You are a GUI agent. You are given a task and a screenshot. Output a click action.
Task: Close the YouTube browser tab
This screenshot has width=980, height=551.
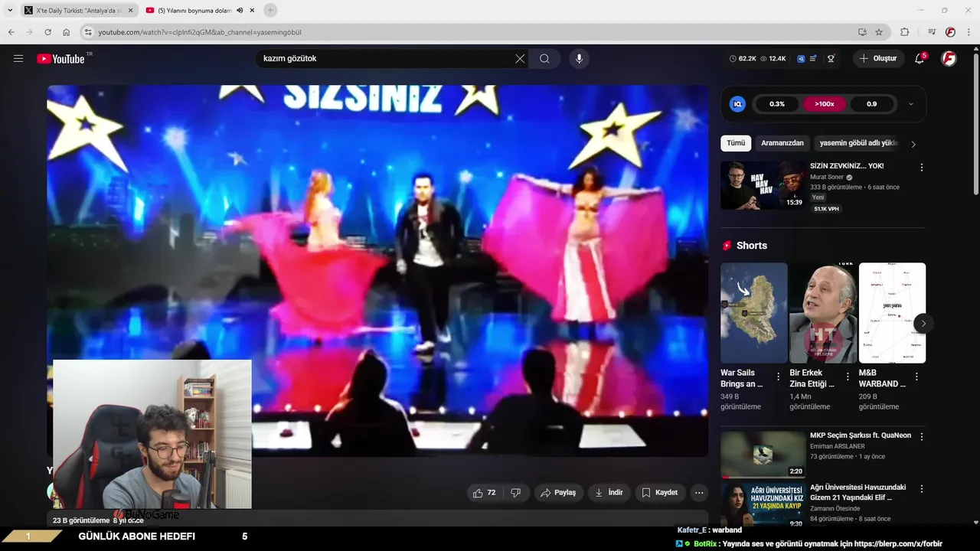coord(253,10)
